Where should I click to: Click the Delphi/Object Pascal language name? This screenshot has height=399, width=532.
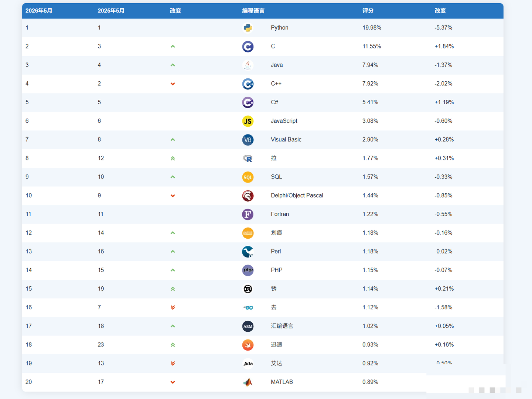tap(297, 195)
